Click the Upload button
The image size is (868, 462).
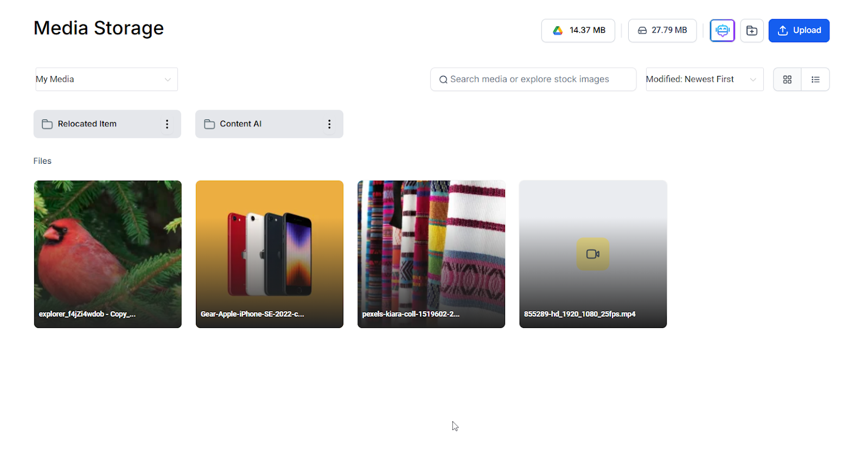pyautogui.click(x=799, y=30)
